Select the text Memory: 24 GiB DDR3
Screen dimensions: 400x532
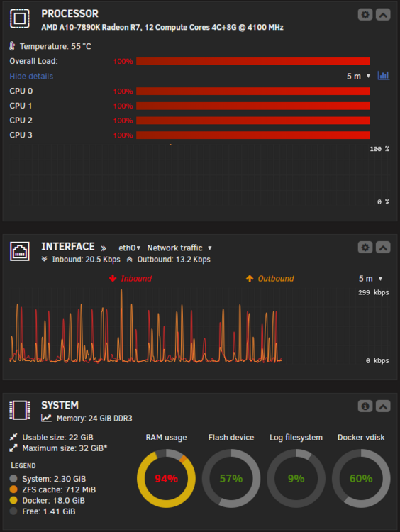(x=94, y=419)
